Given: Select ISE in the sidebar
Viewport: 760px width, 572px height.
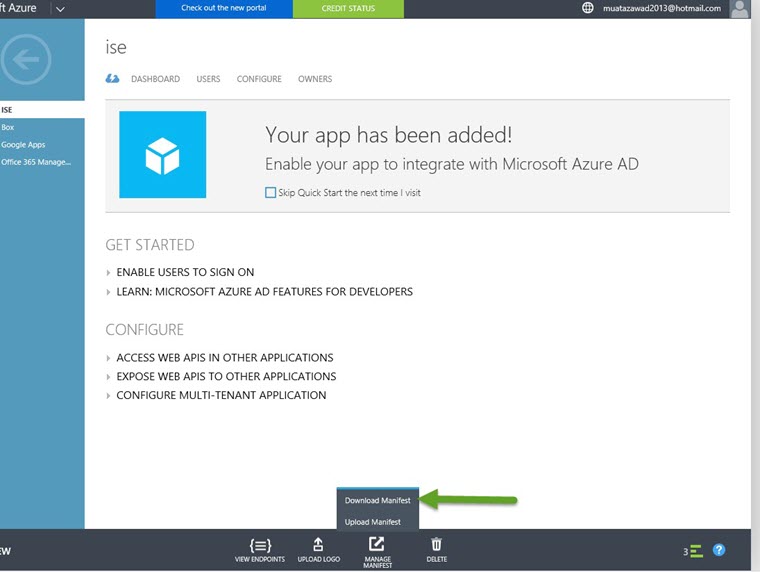Looking at the screenshot, I should (x=42, y=110).
